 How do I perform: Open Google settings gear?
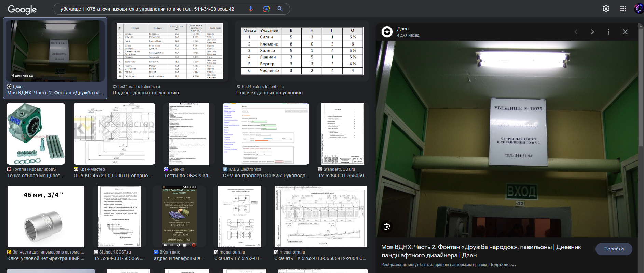click(606, 9)
